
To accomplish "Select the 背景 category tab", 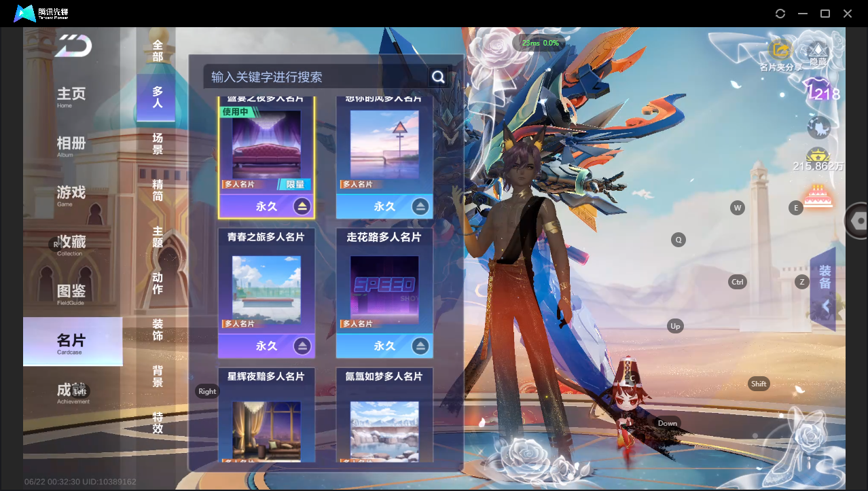I will click(157, 376).
